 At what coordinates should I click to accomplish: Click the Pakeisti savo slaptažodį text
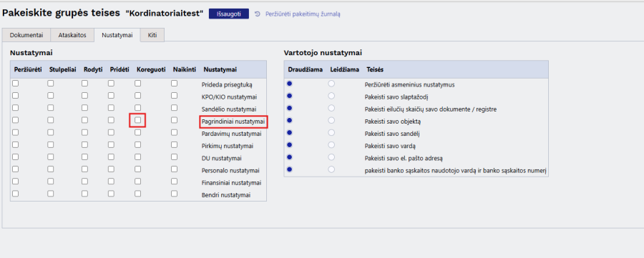[x=396, y=97]
